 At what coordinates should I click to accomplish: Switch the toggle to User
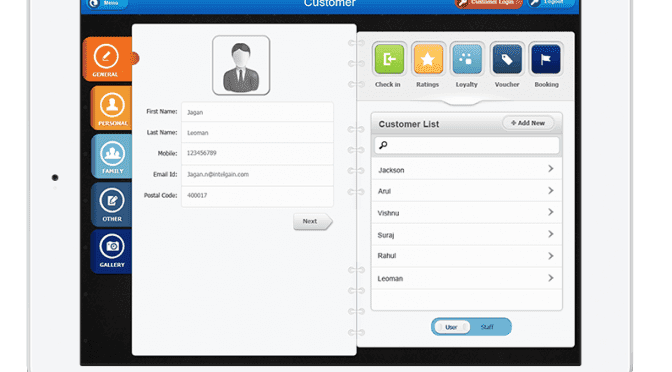point(451,327)
